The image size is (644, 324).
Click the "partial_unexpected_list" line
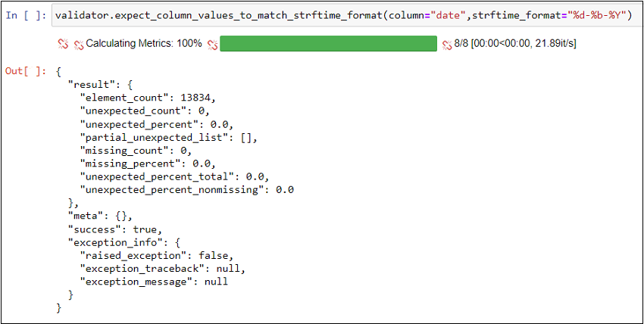[x=168, y=137]
